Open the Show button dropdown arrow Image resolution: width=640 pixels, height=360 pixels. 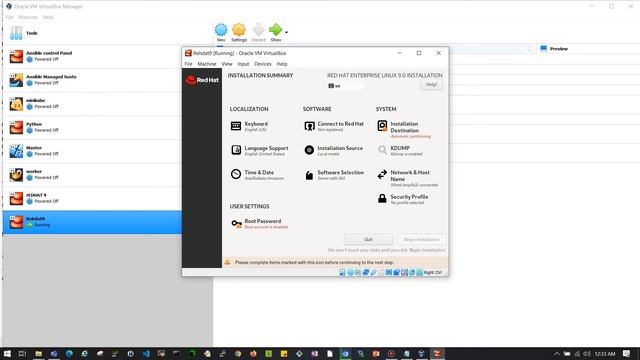286,32
